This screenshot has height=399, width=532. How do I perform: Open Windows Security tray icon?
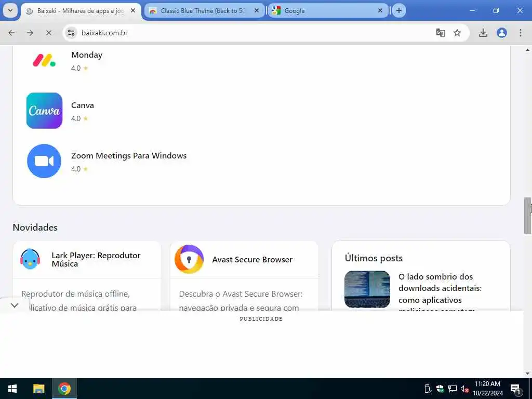440,389
